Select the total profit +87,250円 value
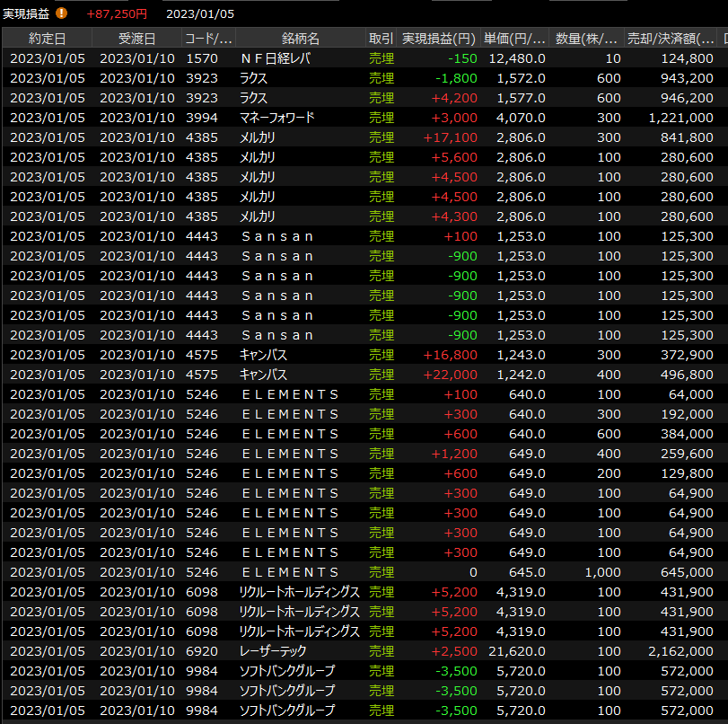This screenshot has height=724, width=728. (x=117, y=13)
